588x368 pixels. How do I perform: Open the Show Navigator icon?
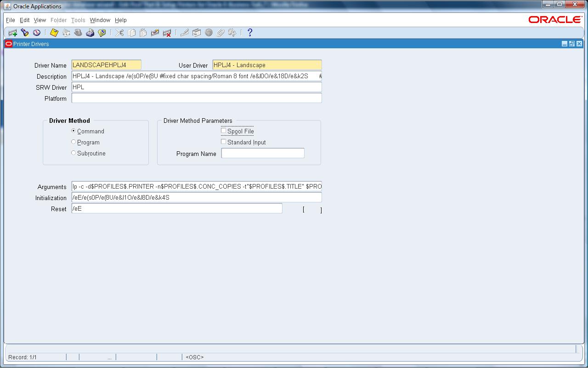point(36,33)
